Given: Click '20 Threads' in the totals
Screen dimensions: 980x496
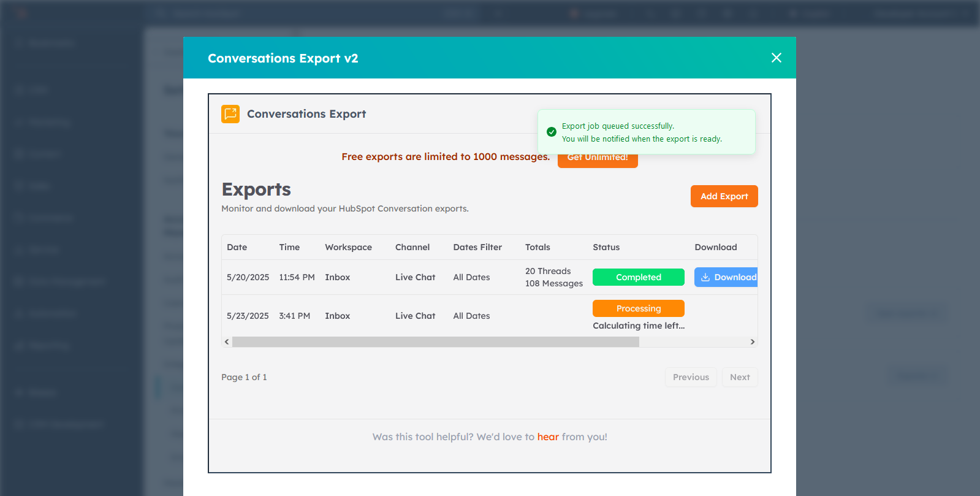Looking at the screenshot, I should 548,271.
